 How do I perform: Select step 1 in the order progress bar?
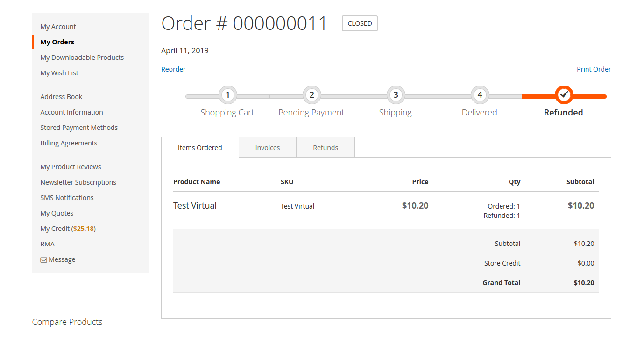click(x=227, y=95)
